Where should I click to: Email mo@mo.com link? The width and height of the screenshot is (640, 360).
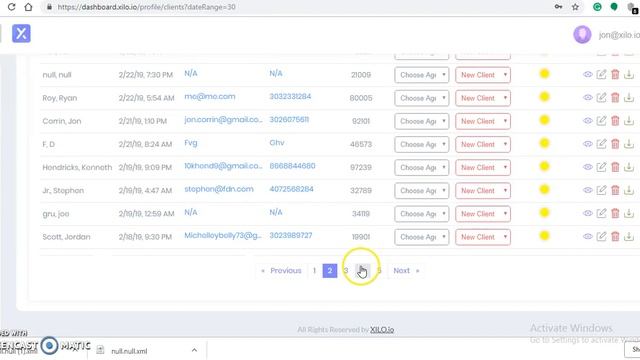[x=210, y=97]
